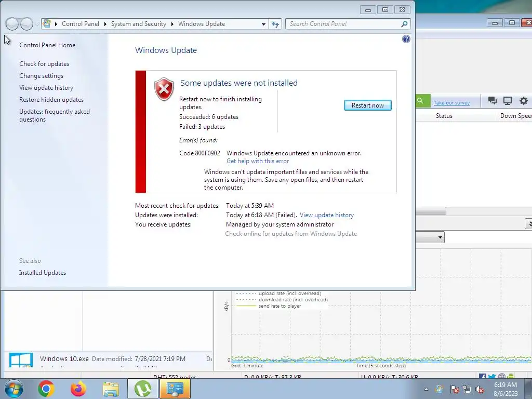Click the uTorrent Android icon in status bar
The width and height of the screenshot is (532, 399).
tap(511, 376)
